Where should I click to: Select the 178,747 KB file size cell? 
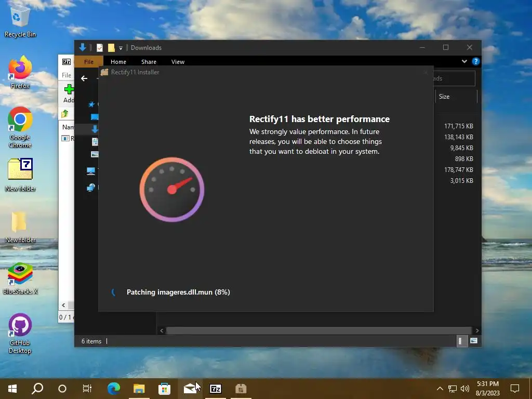[458, 170]
